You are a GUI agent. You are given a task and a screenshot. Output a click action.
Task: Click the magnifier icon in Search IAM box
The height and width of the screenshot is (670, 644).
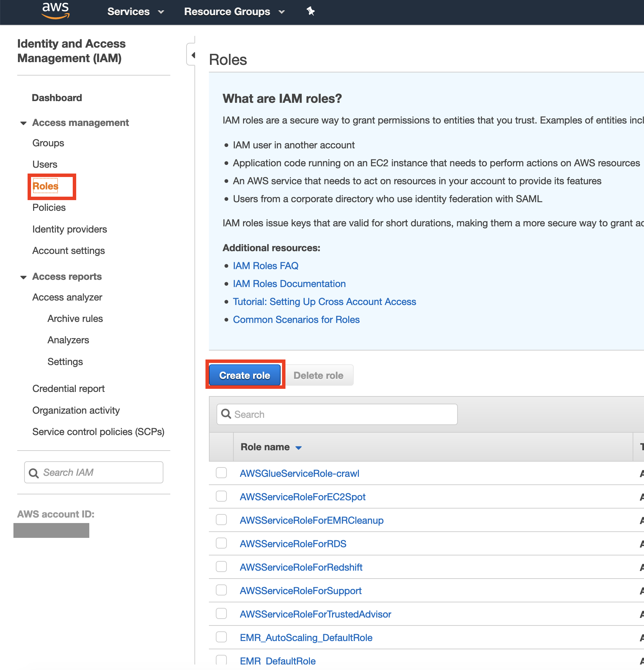(x=34, y=473)
